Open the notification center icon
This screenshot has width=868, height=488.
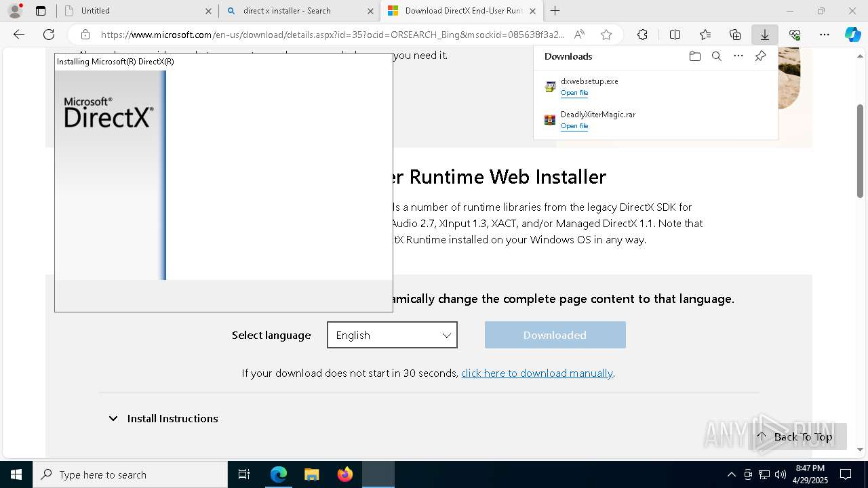coord(846,474)
